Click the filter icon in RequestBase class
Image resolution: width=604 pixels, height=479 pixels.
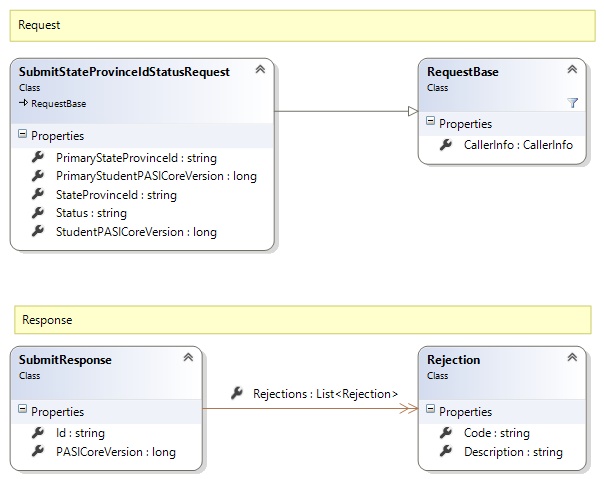[572, 102]
